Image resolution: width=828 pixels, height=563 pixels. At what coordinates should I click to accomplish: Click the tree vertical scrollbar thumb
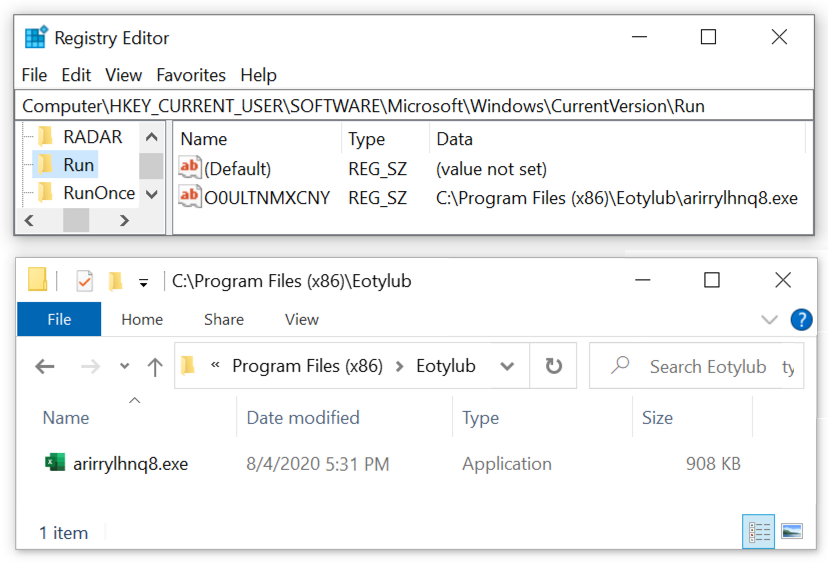pyautogui.click(x=152, y=166)
